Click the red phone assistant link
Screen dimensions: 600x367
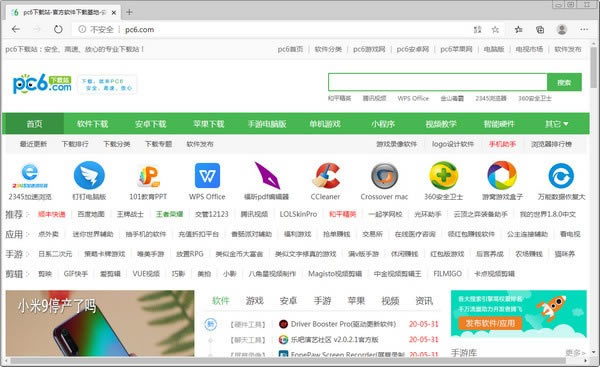click(x=502, y=144)
